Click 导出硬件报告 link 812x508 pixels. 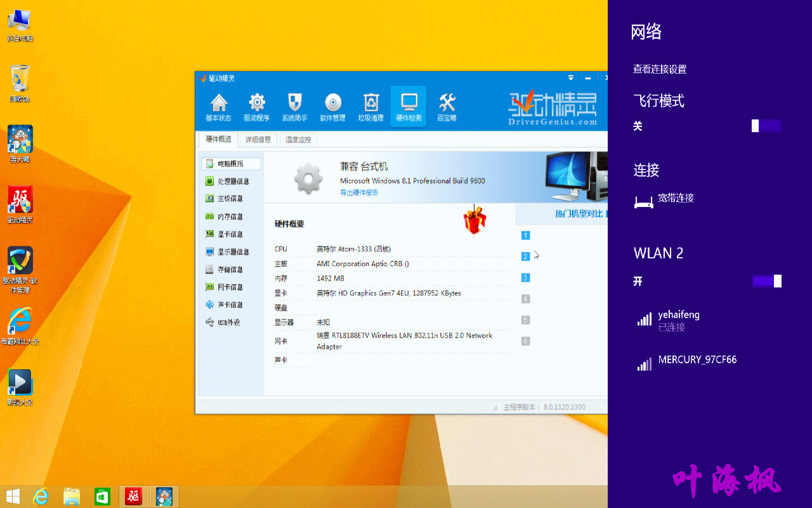pyautogui.click(x=359, y=193)
